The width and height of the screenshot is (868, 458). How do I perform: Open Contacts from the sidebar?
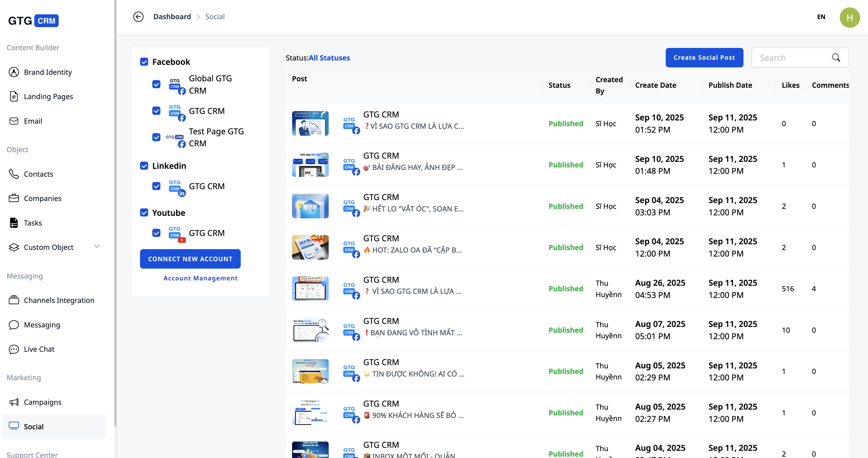(x=38, y=174)
